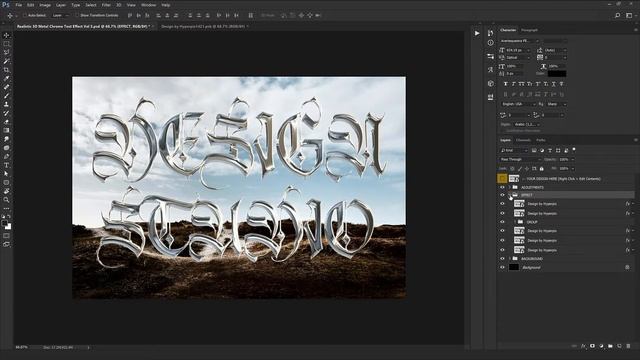This screenshot has width=640, height=360.
Task: Click the search magnifier in options bar
Action: [x=618, y=16]
